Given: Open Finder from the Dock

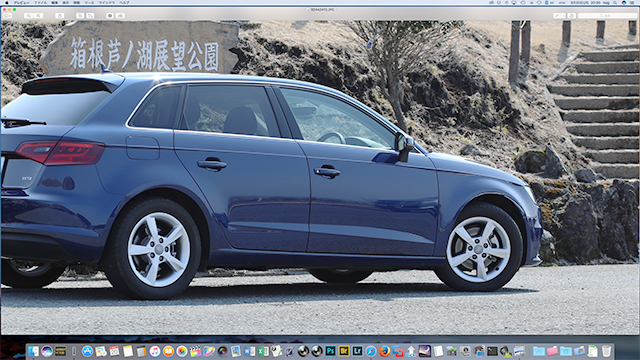Looking at the screenshot, I should coord(33,351).
